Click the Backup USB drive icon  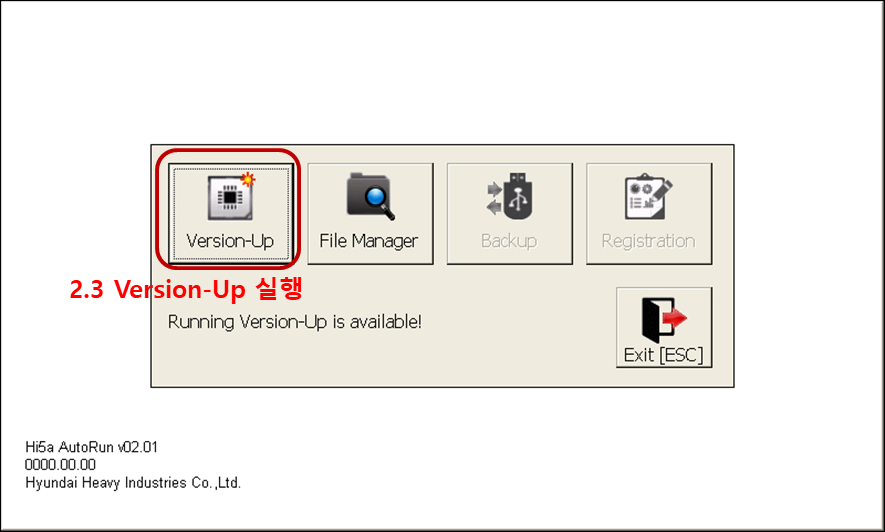[x=510, y=196]
